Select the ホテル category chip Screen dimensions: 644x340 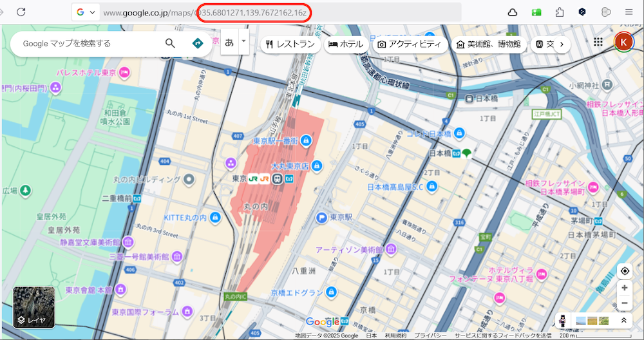(x=346, y=44)
